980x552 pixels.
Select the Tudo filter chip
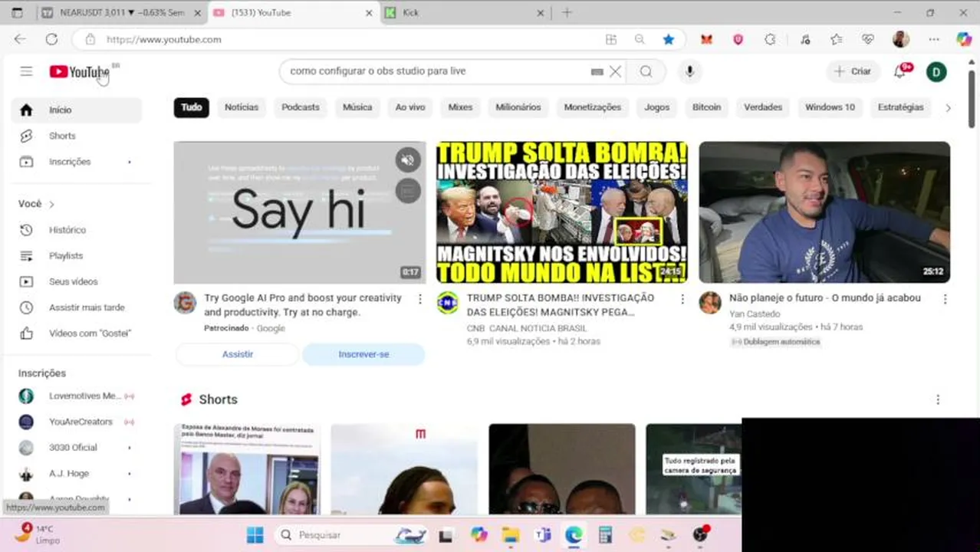pyautogui.click(x=191, y=107)
